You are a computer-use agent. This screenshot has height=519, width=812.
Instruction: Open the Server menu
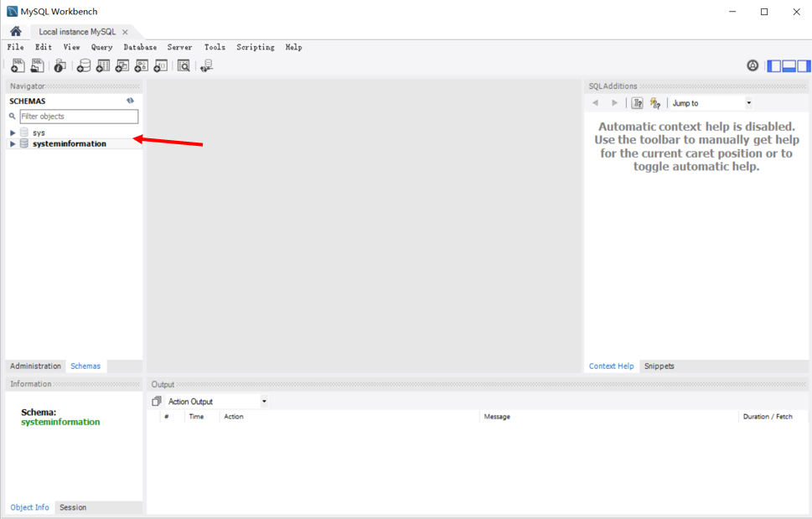tap(179, 47)
